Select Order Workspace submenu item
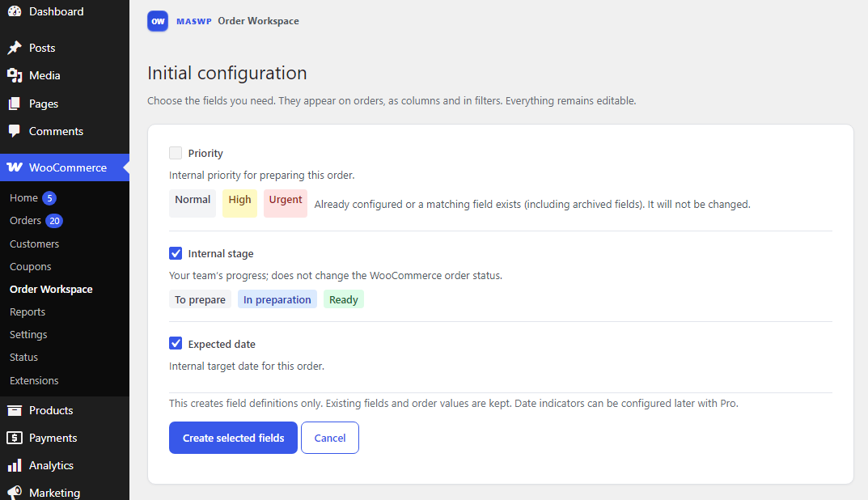This screenshot has height=500, width=868. pyautogui.click(x=51, y=289)
